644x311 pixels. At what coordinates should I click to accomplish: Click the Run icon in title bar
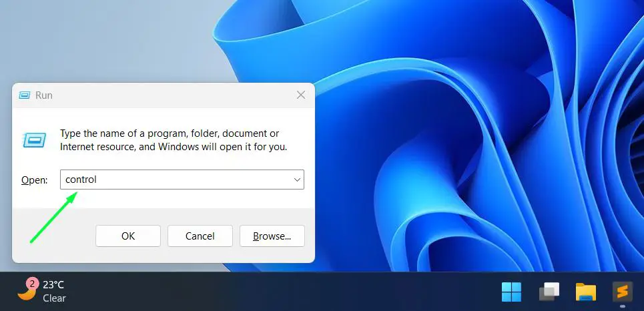[25, 95]
